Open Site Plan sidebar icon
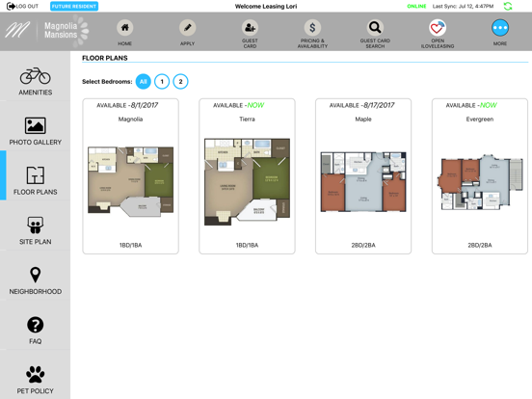This screenshot has width=532, height=399. [36, 225]
